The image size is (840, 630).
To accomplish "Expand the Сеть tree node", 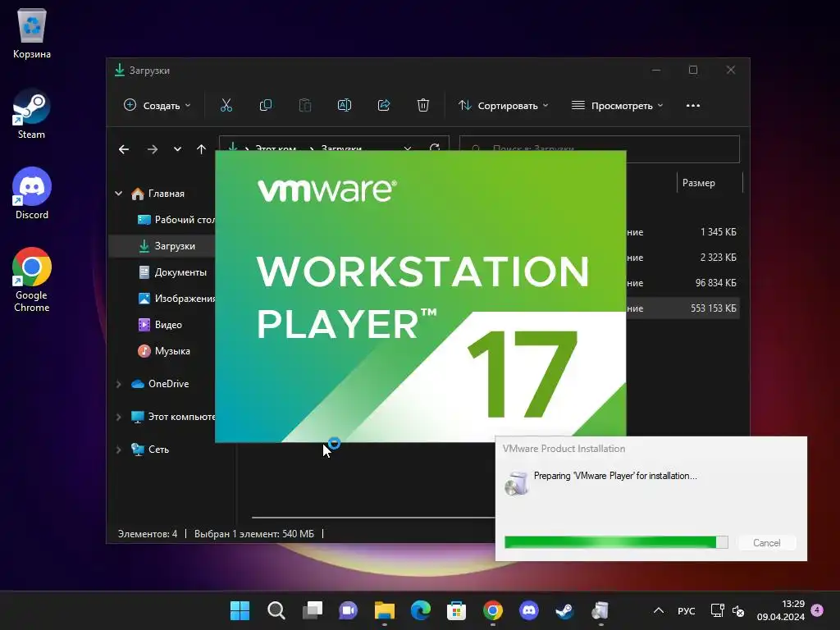I will (x=118, y=450).
